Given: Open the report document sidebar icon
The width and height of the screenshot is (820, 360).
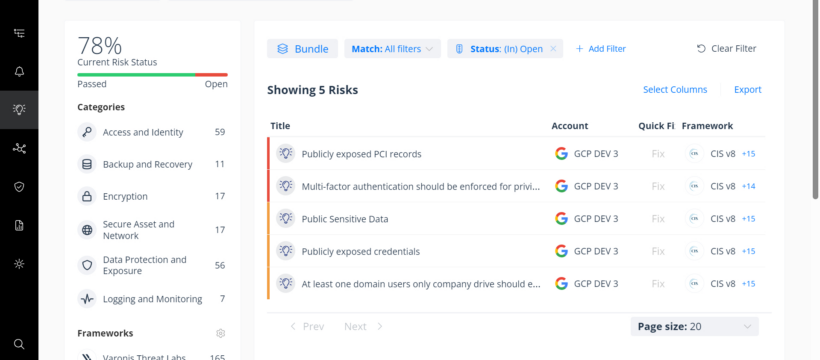Looking at the screenshot, I should pos(19,226).
